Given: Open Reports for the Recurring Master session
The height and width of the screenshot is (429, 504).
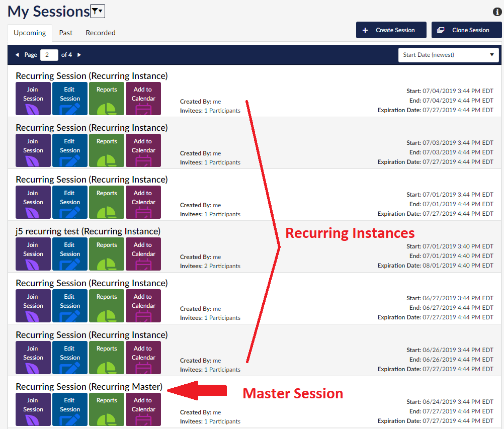Looking at the screenshot, I should point(107,409).
